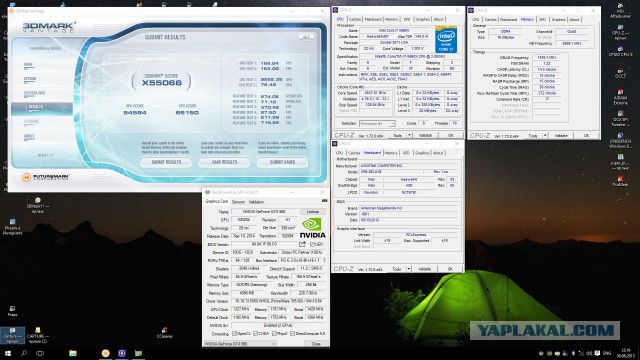Click Submit Results button in 3DMark
The width and height of the screenshot is (640, 360).
pos(166,162)
